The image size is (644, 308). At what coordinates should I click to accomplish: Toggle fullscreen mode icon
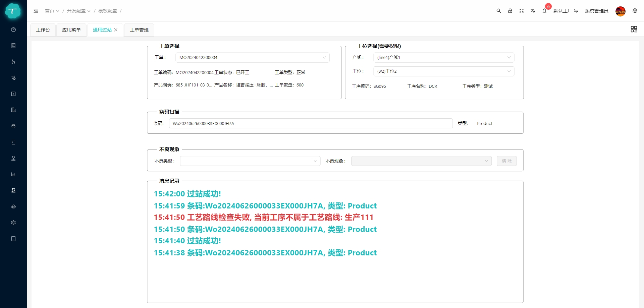point(522,11)
